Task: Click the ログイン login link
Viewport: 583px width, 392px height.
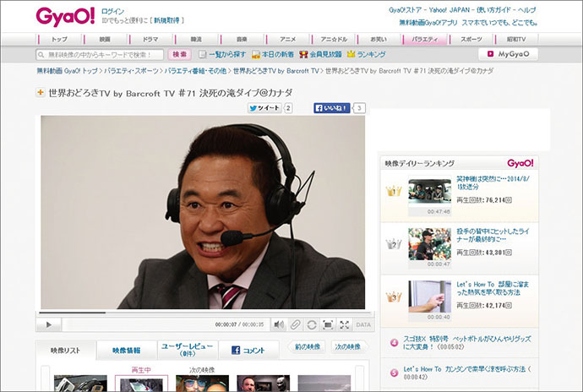Action: [x=112, y=12]
